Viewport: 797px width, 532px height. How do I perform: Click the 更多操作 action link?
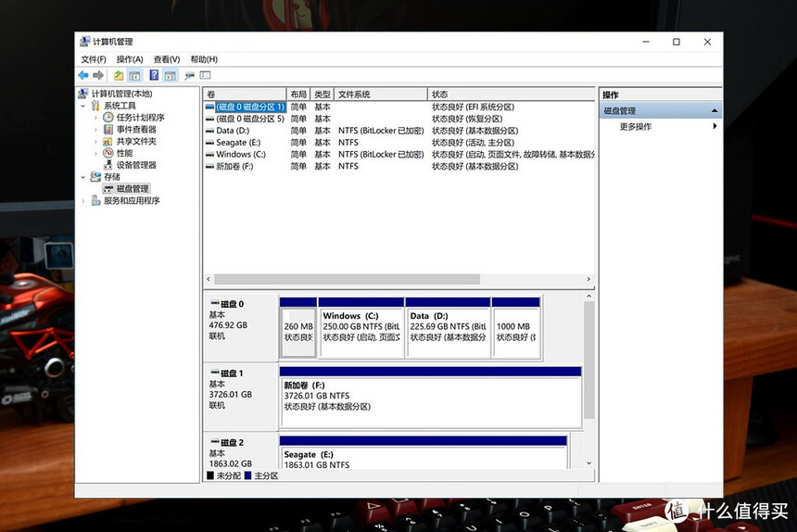click(x=636, y=127)
